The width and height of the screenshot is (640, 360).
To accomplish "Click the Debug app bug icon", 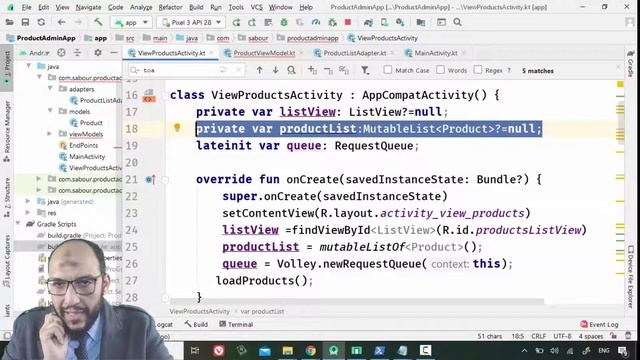I will pos(284,22).
